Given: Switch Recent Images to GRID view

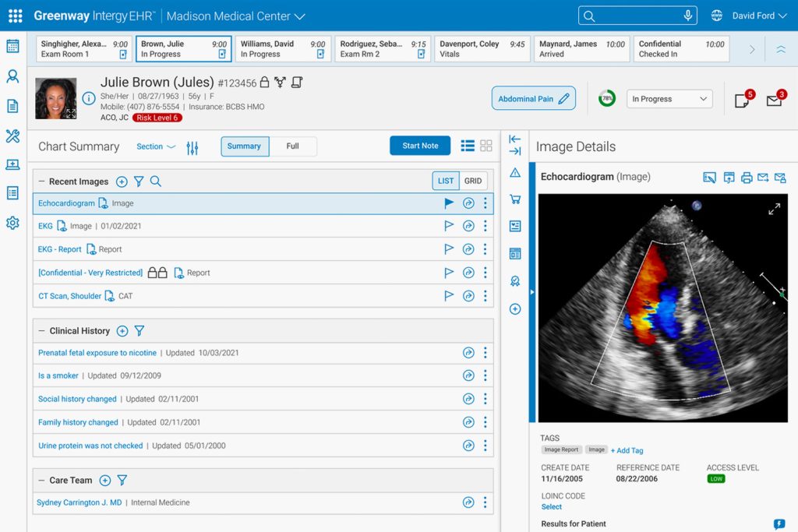Looking at the screenshot, I should coord(473,181).
